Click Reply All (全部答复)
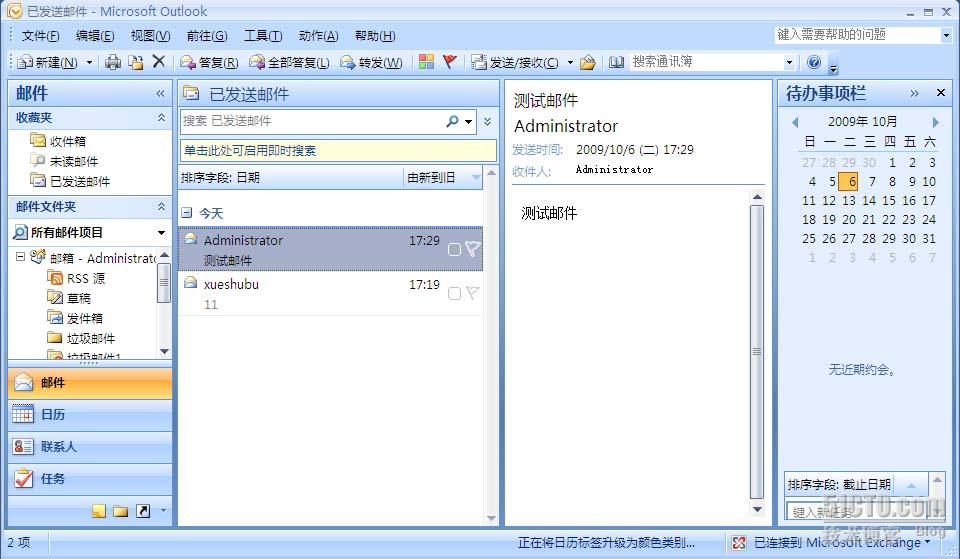The height and width of the screenshot is (559, 960). pyautogui.click(x=289, y=62)
